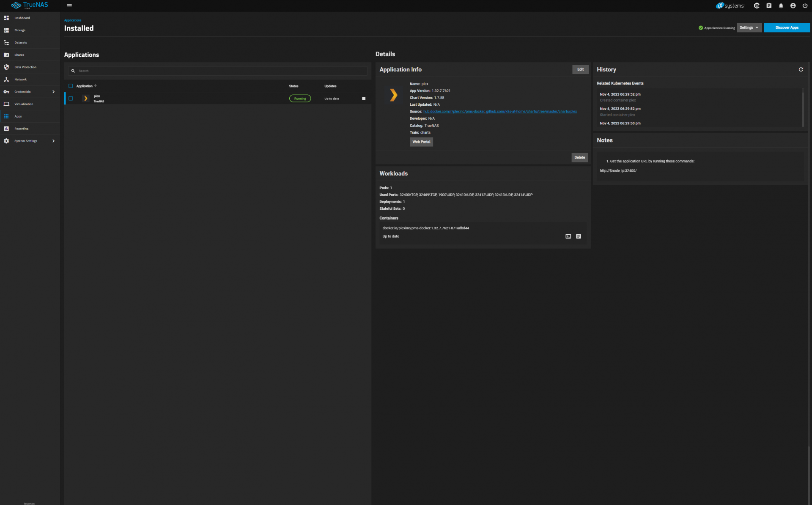Open Datasets in the sidebar
Image resolution: width=812 pixels, height=505 pixels.
coord(21,43)
